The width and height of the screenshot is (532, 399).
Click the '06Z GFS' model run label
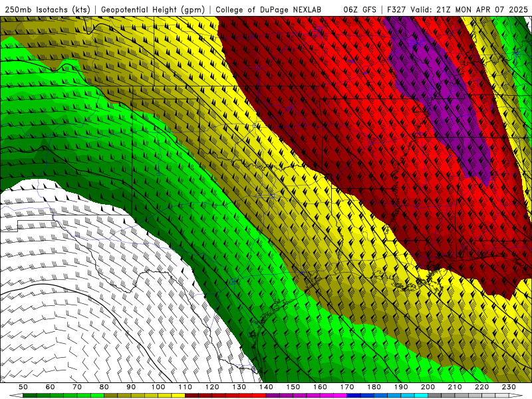click(360, 10)
